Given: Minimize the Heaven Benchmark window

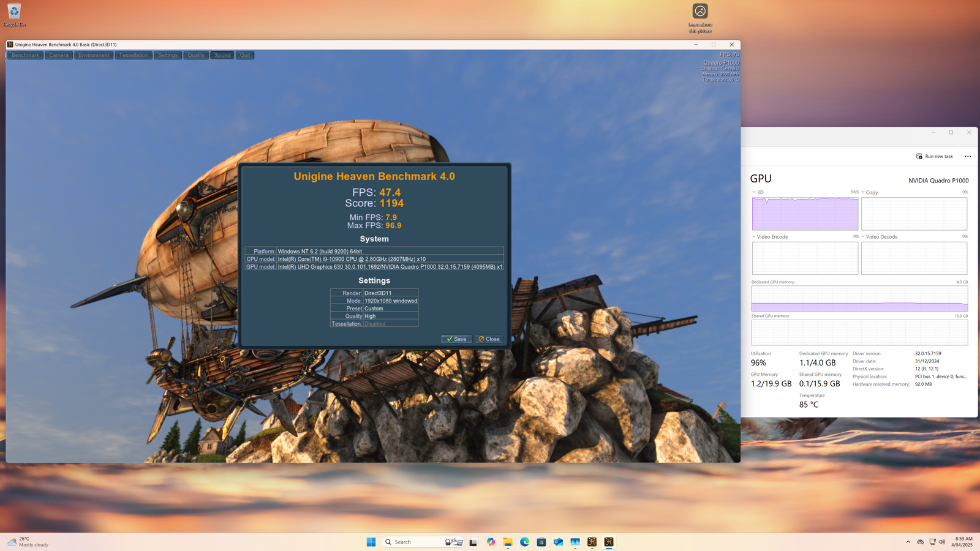Looking at the screenshot, I should (x=696, y=45).
